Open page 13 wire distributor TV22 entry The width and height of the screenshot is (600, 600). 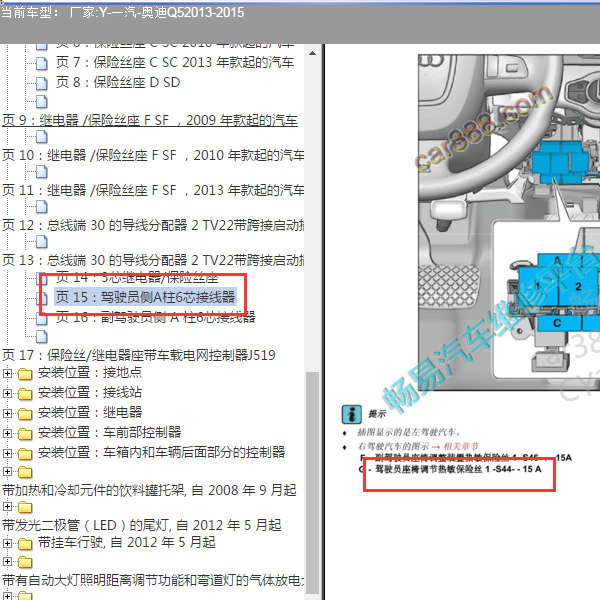(153, 260)
